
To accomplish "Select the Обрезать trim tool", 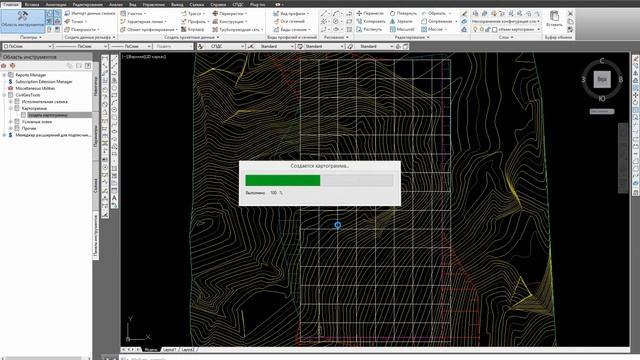I will tap(436, 13).
